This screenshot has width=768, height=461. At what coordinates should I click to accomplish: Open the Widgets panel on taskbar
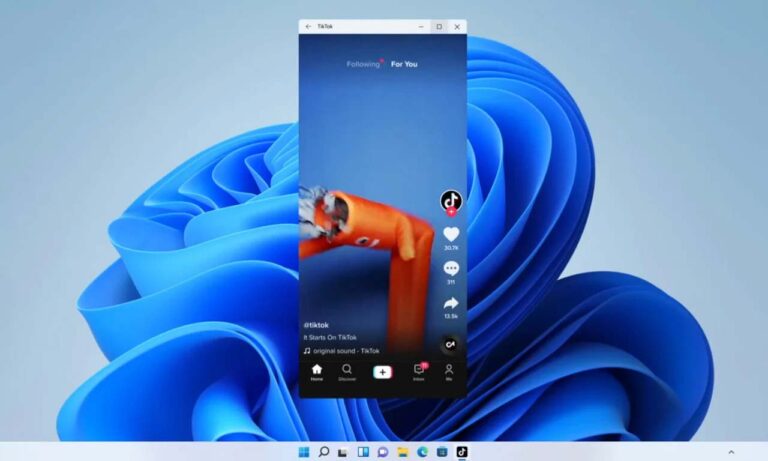pyautogui.click(x=363, y=452)
